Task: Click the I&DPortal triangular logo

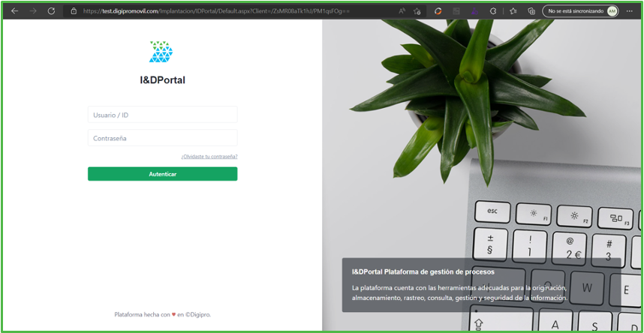Action: (x=161, y=52)
